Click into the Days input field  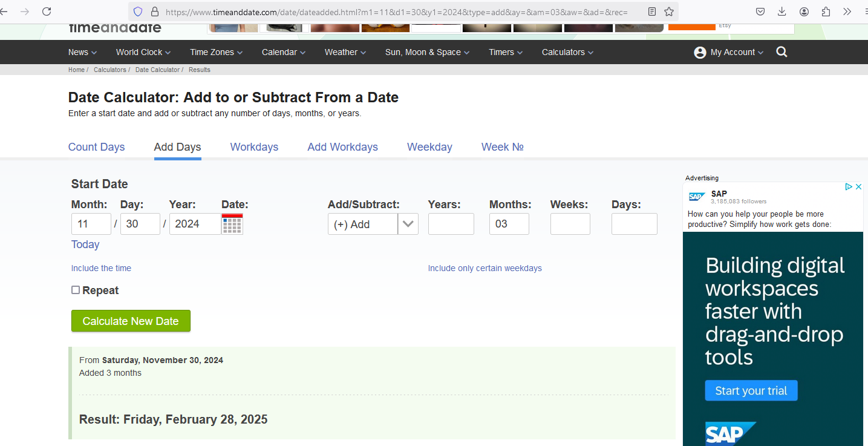tap(634, 224)
